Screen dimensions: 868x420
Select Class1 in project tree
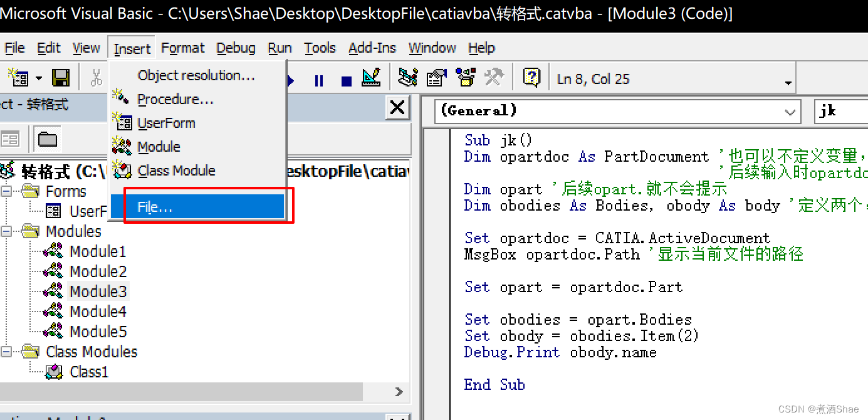[89, 372]
